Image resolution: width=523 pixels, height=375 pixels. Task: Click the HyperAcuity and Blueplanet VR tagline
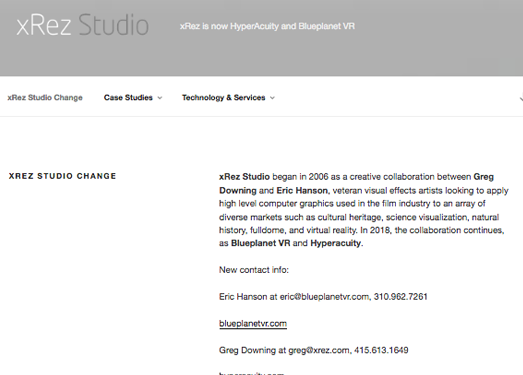coord(267,26)
